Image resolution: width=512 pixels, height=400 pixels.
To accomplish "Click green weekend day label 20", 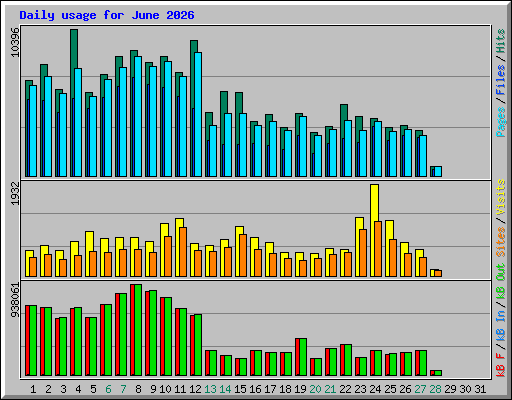I will tap(315, 389).
